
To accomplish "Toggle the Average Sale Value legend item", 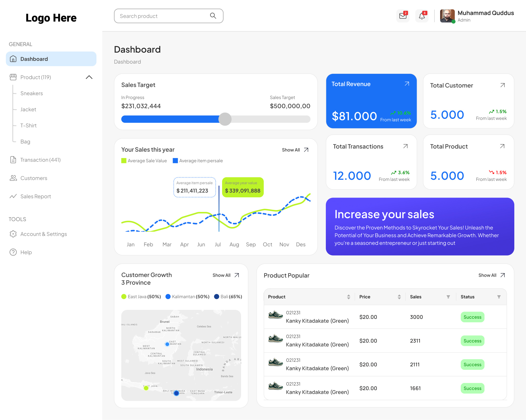I will [144, 161].
